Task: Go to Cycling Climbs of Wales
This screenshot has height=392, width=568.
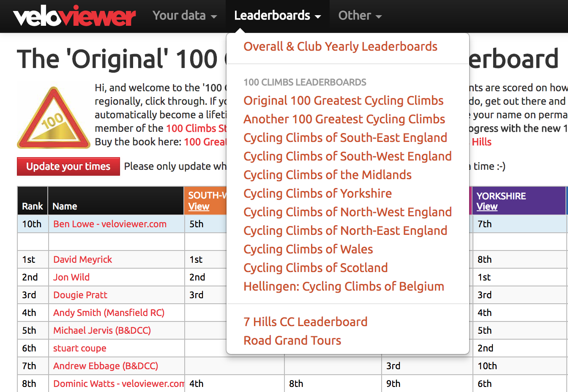Action: (x=308, y=249)
